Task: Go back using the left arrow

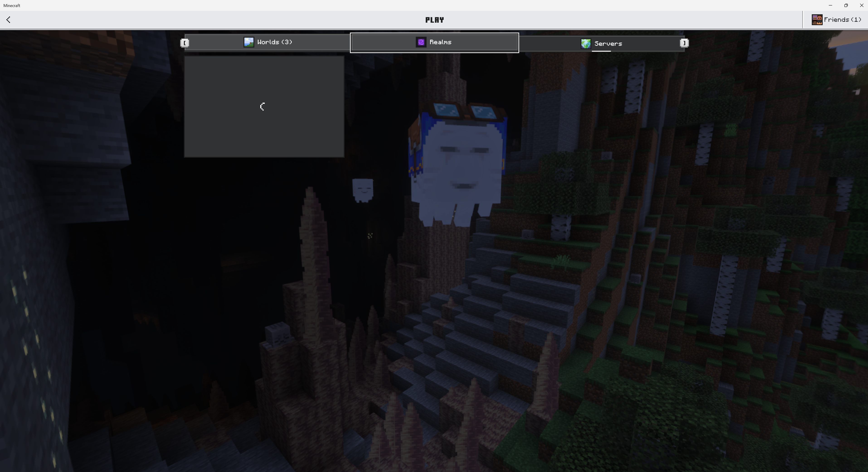Action: (8, 20)
